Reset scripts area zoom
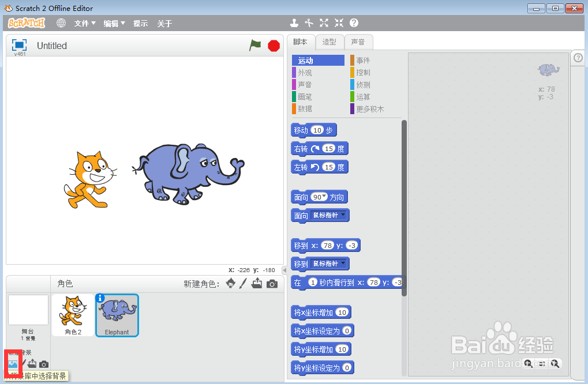The width and height of the screenshot is (588, 384). 542,363
